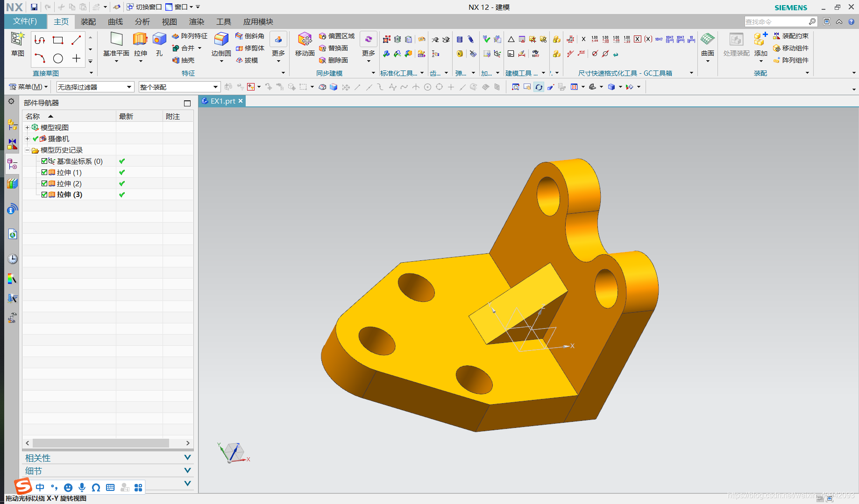Click the Pattern Component (阵列组件) tool
Image resolution: width=859 pixels, height=504 pixels.
tap(791, 60)
